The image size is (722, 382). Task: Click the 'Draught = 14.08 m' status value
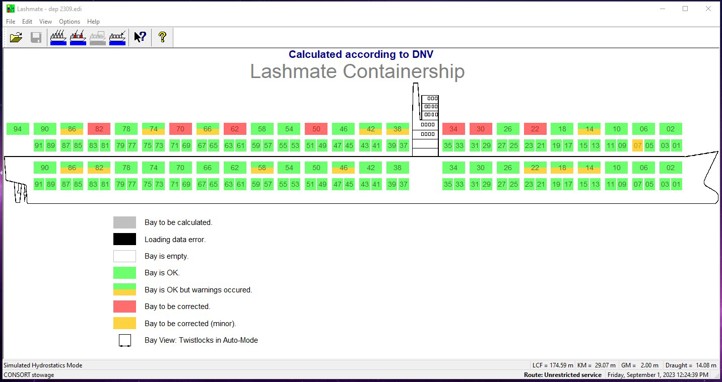point(692,365)
